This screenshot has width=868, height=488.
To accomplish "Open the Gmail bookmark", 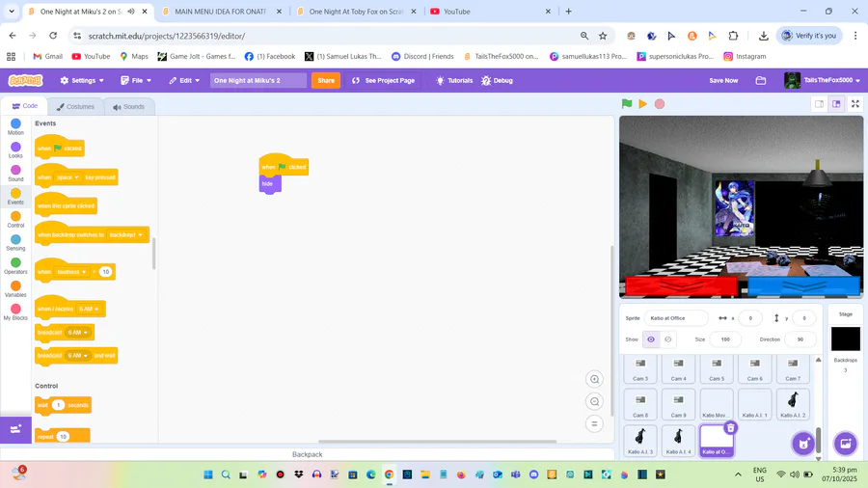I will pyautogui.click(x=47, y=57).
